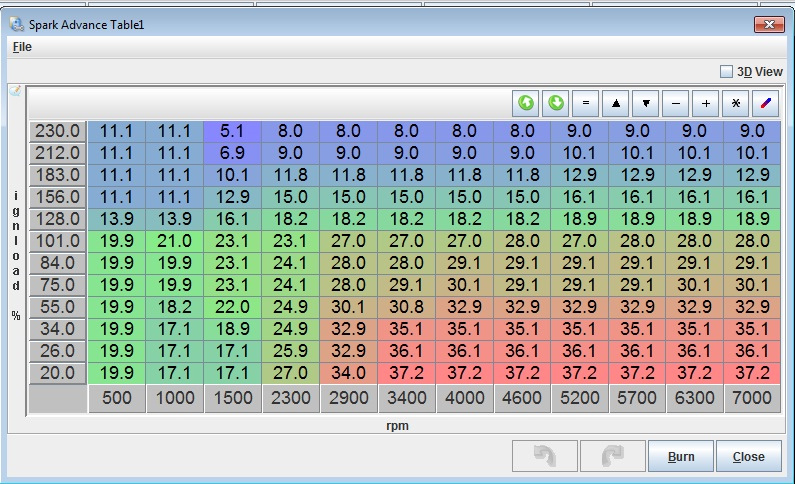Click the red-blue interpolate toolbar icon
The height and width of the screenshot is (484, 795).
766,103
